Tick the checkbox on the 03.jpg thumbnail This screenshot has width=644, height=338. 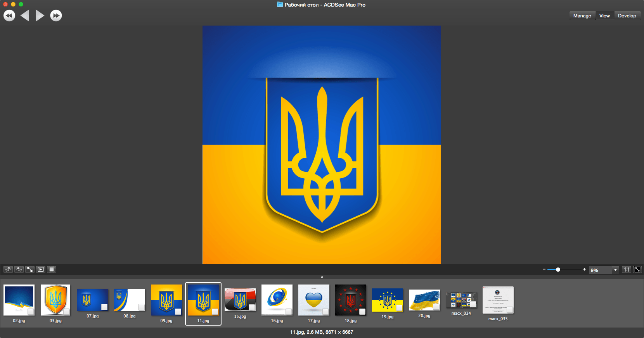click(x=66, y=312)
